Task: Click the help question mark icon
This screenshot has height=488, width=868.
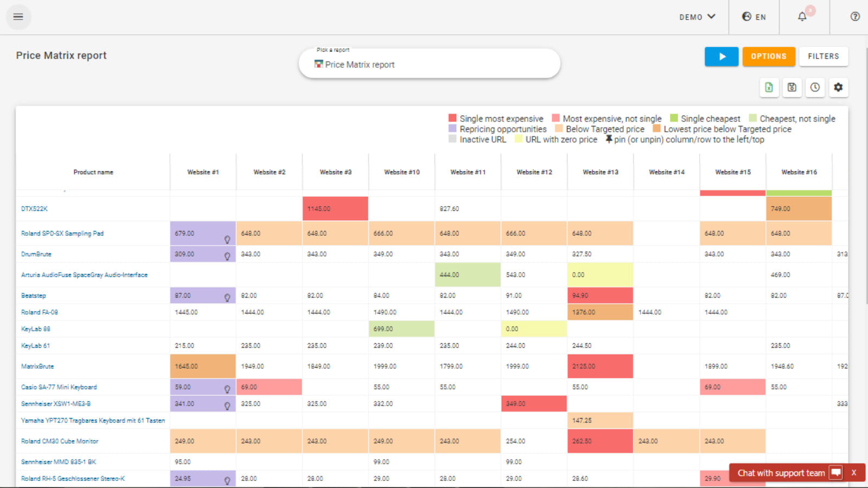Action: (x=855, y=17)
